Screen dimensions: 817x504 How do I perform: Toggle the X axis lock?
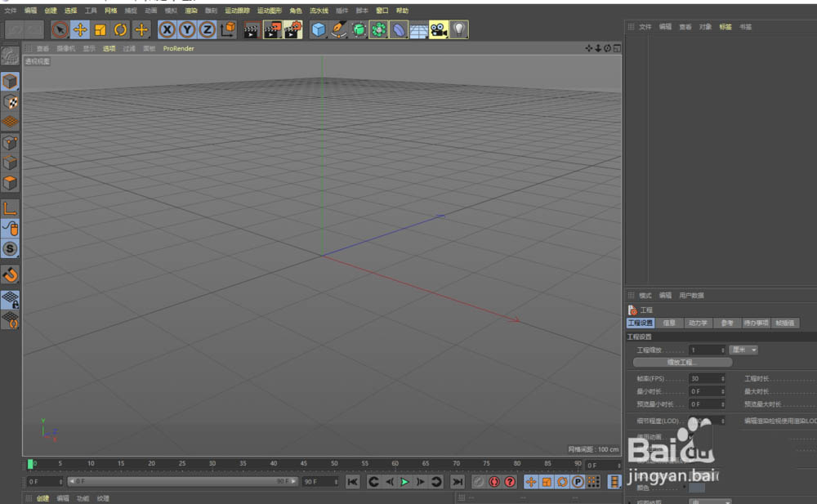click(x=167, y=30)
